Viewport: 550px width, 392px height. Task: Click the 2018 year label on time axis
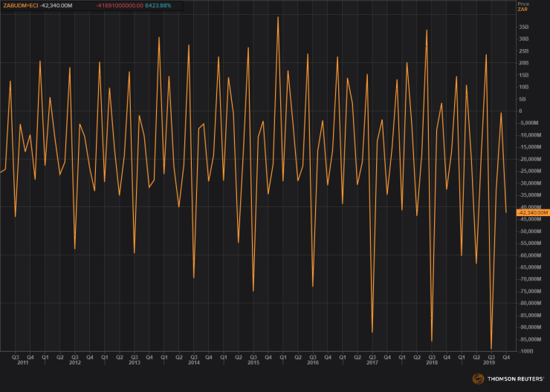coord(432,362)
